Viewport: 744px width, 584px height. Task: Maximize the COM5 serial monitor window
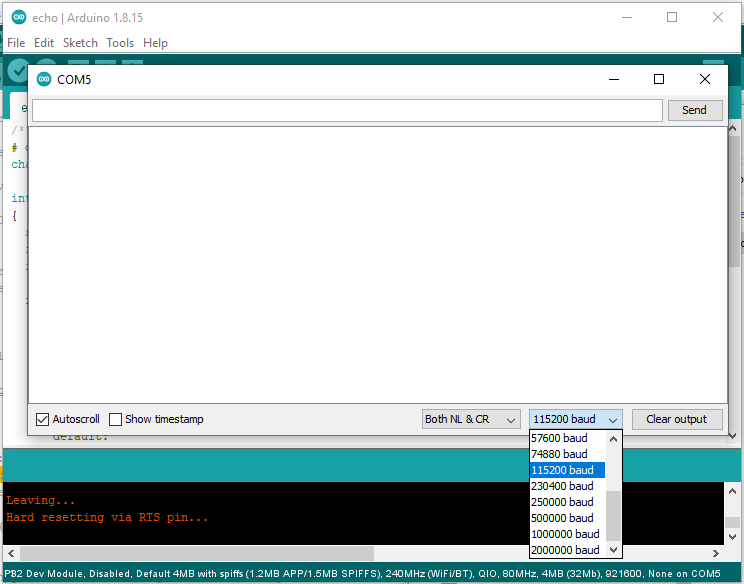pos(659,79)
